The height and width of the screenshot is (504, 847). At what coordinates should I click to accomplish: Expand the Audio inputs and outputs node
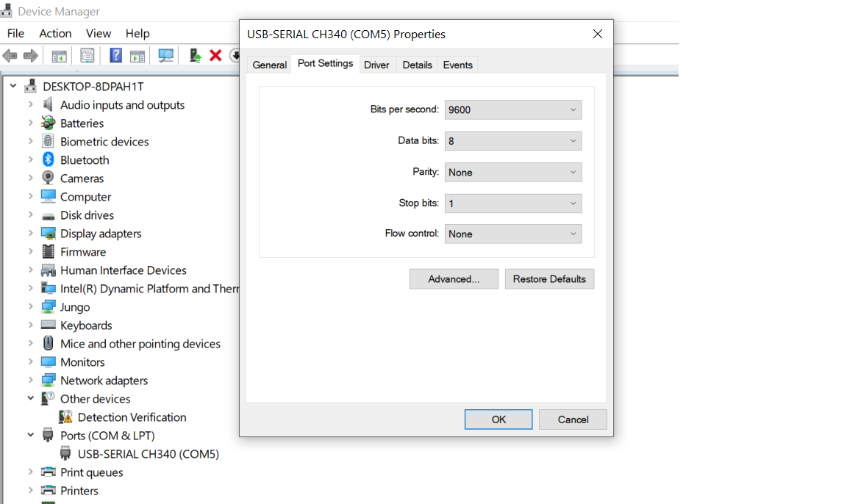(x=31, y=104)
